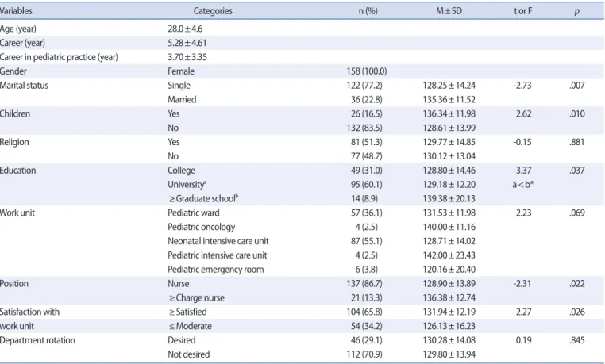605x364 pixels.
Task: Click 'Pediatric emergency room' cell
Action: coord(216,270)
